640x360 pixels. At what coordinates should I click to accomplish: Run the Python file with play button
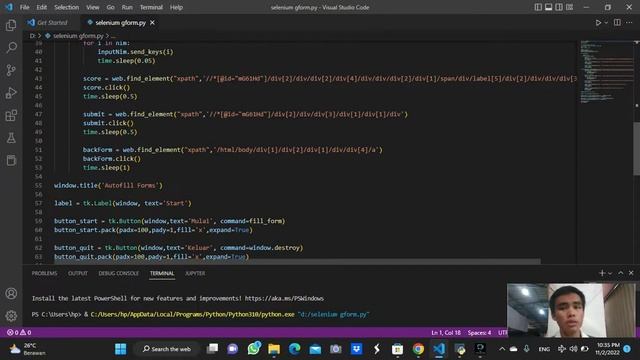click(x=598, y=23)
